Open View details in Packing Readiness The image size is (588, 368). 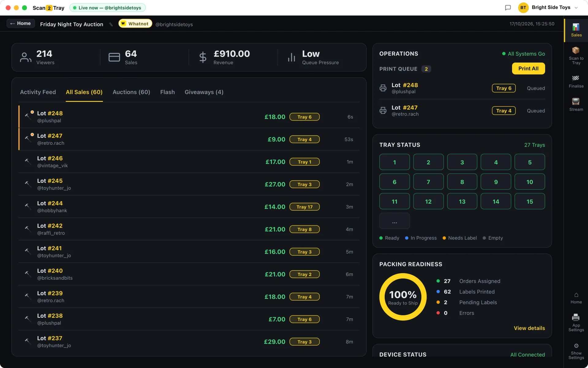point(529,328)
